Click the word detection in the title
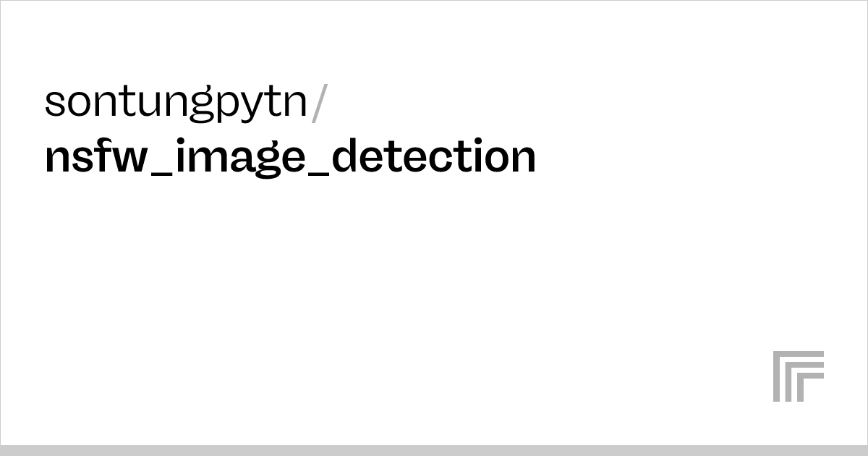This screenshot has width=868, height=456. tap(433, 156)
